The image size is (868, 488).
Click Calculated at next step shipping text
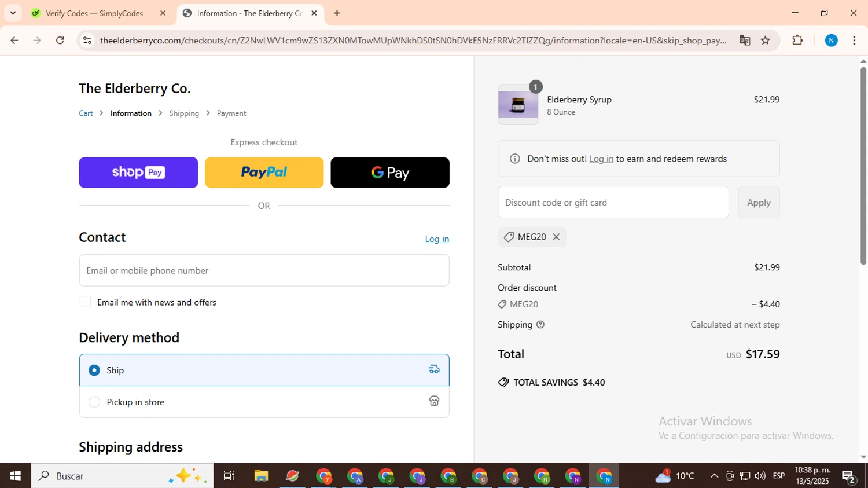click(735, 325)
